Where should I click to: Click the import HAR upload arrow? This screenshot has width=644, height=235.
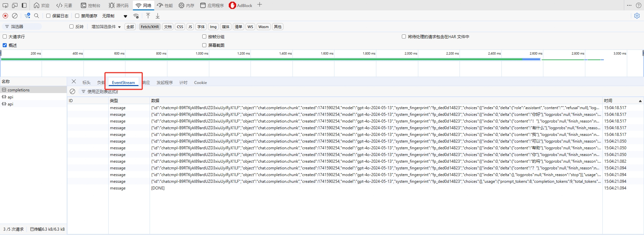[x=148, y=16]
